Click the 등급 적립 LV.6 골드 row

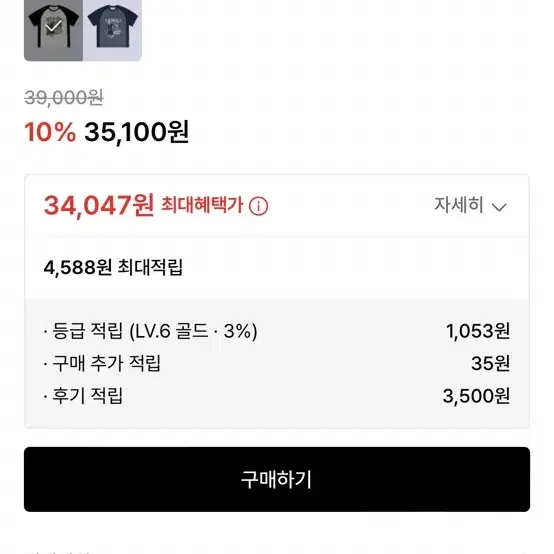click(277, 331)
